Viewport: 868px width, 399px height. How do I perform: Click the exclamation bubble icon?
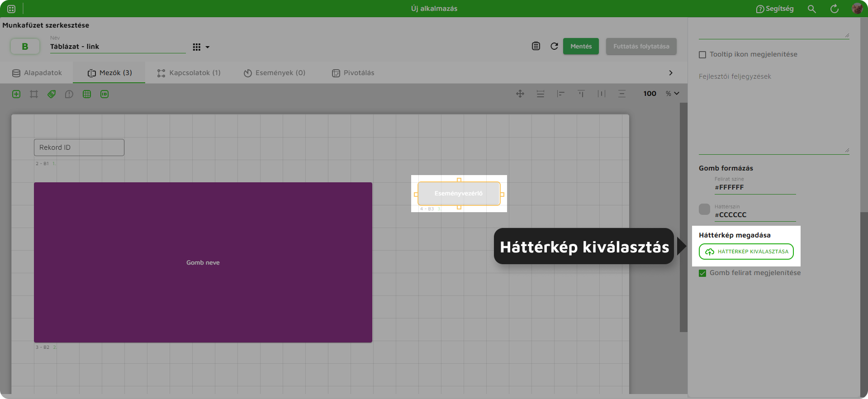tap(69, 94)
